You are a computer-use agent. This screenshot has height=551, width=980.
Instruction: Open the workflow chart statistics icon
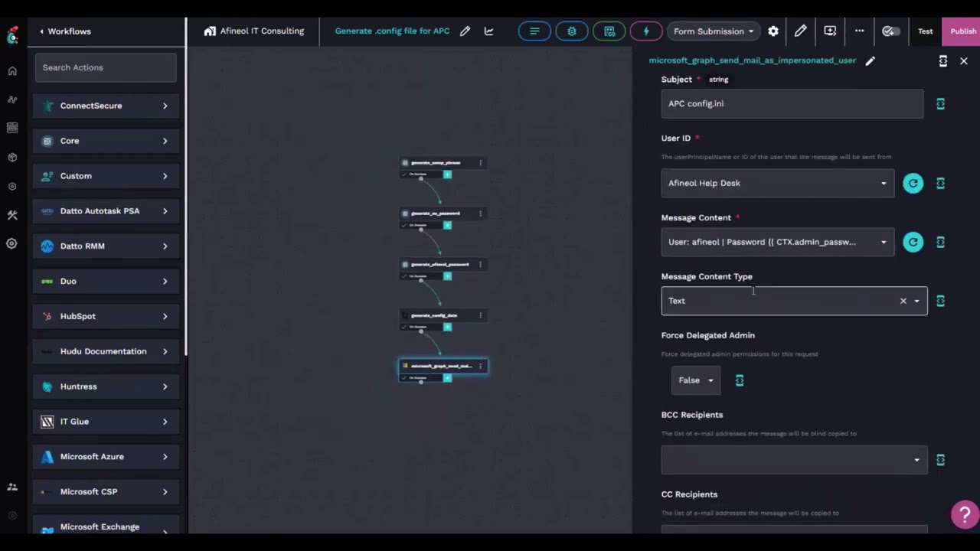pos(488,31)
